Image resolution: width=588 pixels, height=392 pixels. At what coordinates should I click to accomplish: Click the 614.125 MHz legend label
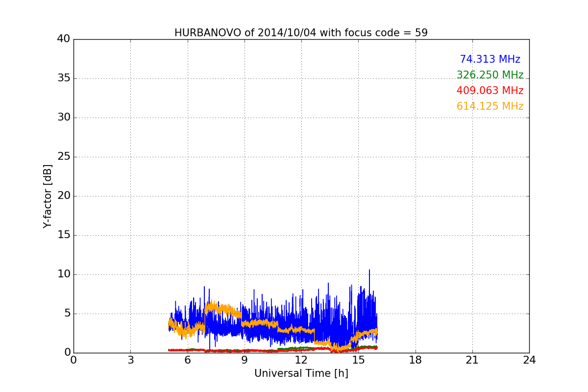coord(490,106)
